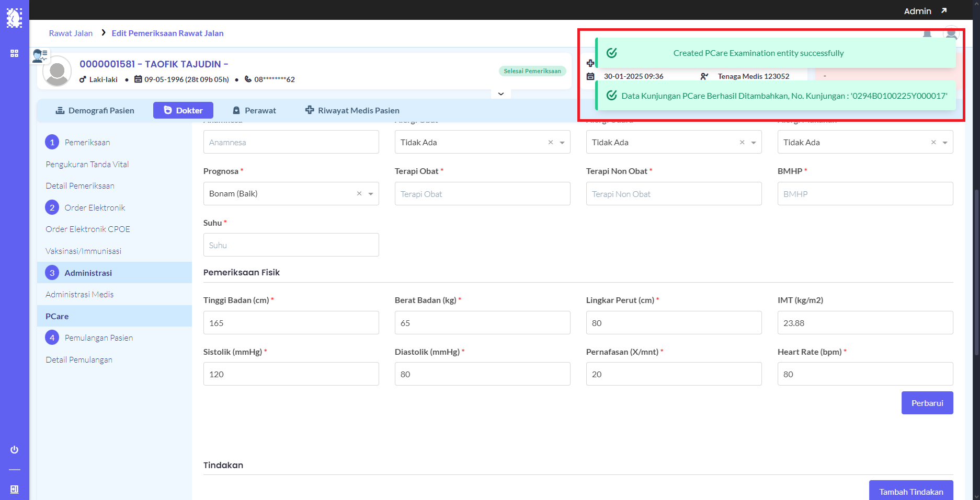Click the Tinggi Badan field

pyautogui.click(x=291, y=323)
